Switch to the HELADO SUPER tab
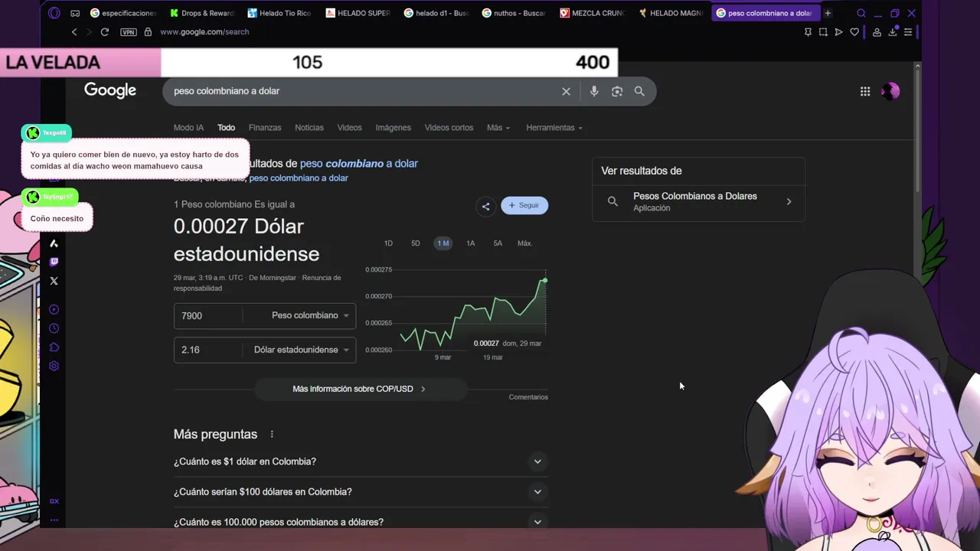The width and height of the screenshot is (980, 551). [x=358, y=13]
